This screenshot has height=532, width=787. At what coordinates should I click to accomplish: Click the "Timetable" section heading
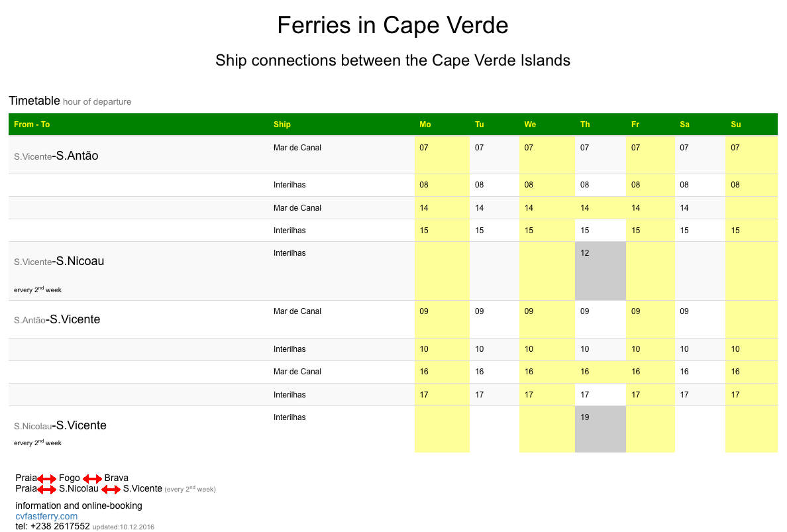click(x=34, y=101)
